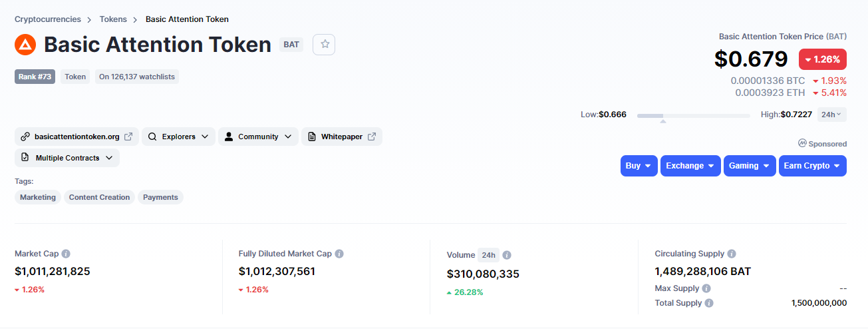The width and height of the screenshot is (868, 333).
Task: Click Fully Diluted Market Cap info icon
Action: 339,254
